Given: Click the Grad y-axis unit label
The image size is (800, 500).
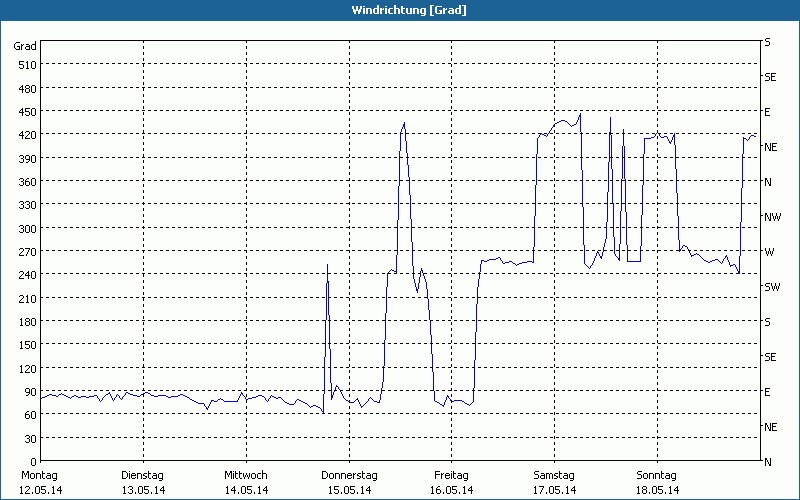Looking at the screenshot, I should tap(25, 46).
